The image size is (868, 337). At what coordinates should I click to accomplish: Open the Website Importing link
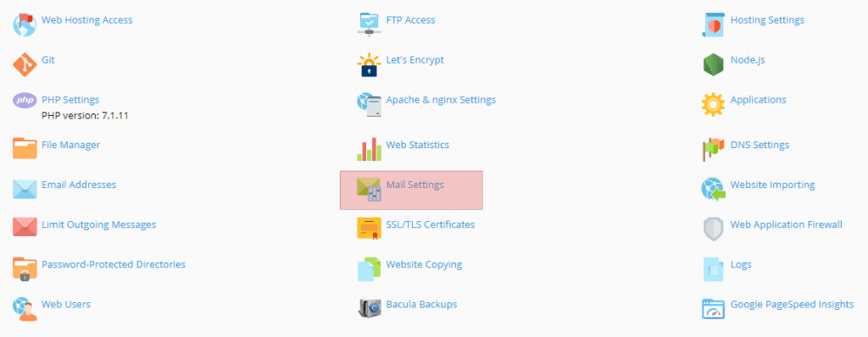click(773, 185)
